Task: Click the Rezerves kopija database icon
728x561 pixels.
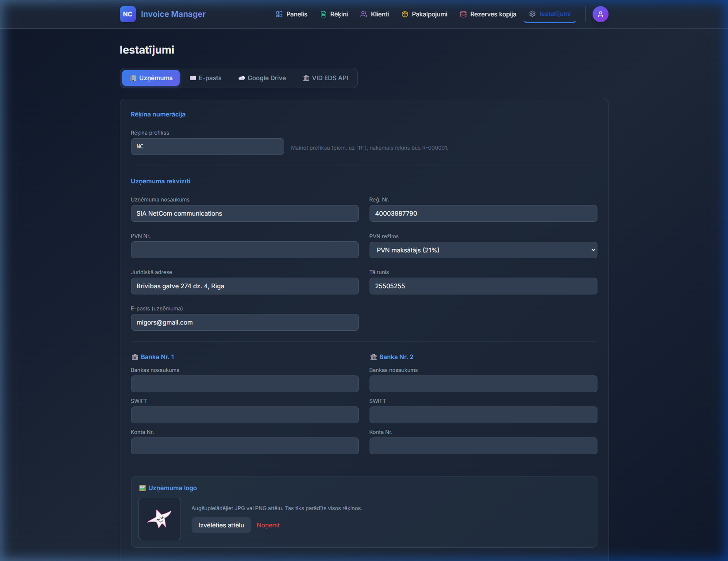Action: [463, 14]
